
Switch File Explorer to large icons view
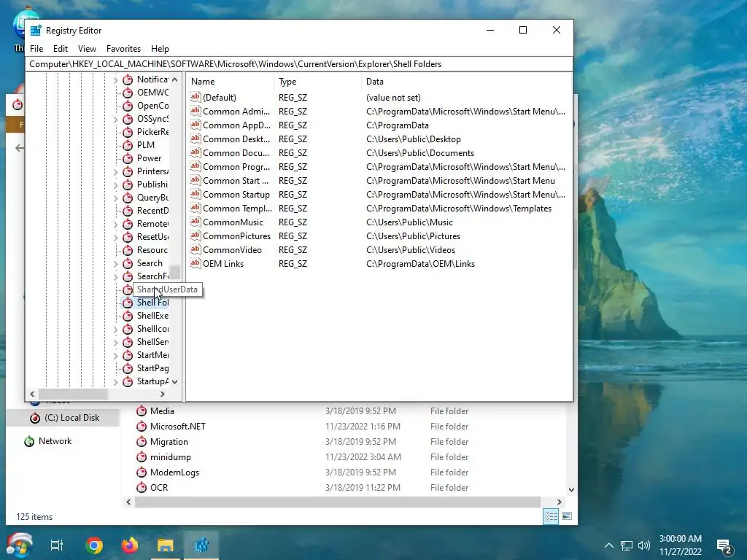(567, 516)
